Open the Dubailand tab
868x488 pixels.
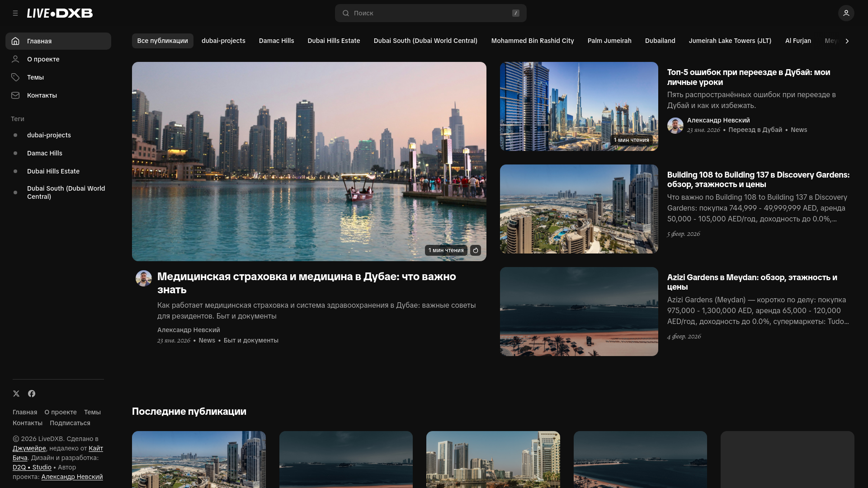coord(660,41)
